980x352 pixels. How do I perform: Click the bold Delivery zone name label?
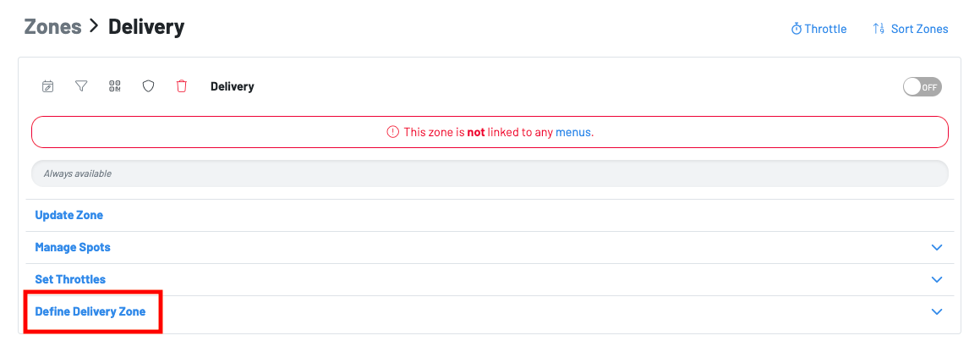point(232,86)
